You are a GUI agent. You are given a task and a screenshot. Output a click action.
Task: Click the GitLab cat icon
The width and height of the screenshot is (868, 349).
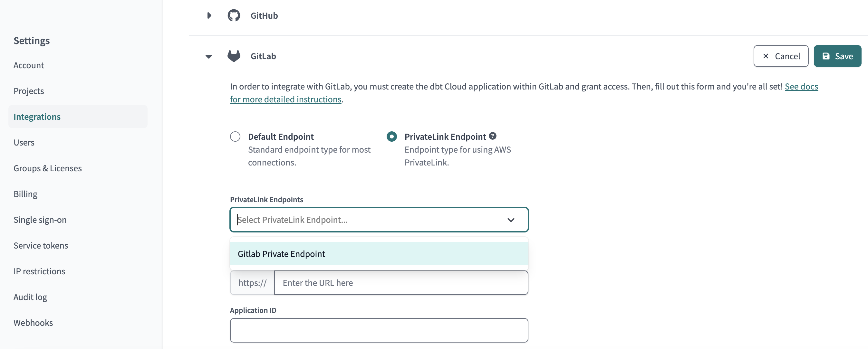[x=233, y=55]
